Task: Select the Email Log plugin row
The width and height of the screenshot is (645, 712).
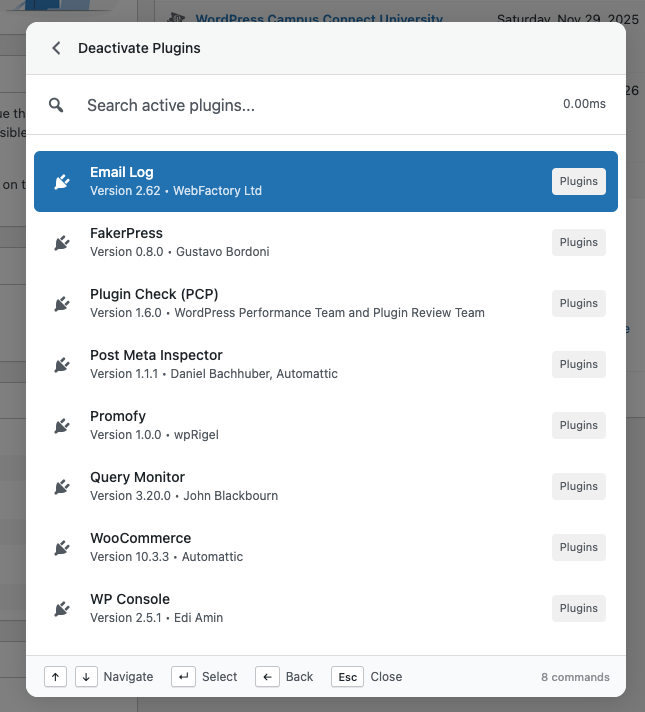Action: pyautogui.click(x=300, y=181)
